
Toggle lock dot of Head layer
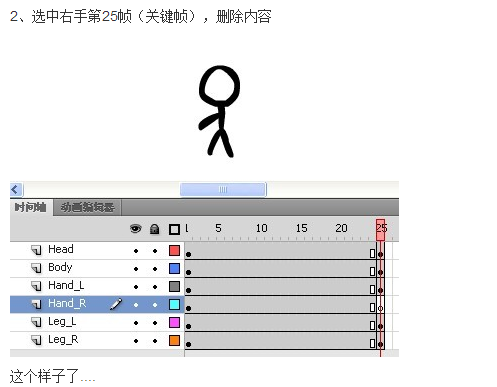pyautogui.click(x=155, y=251)
